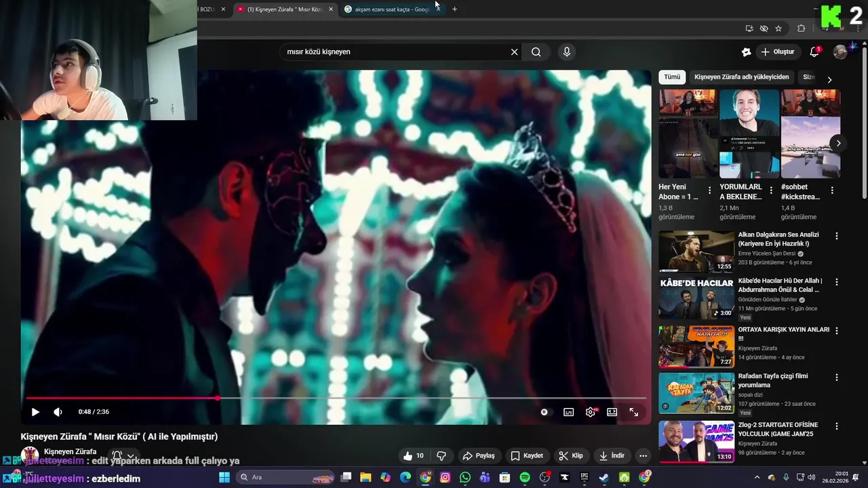868x488 pixels.
Task: Play the video with the play button
Action: 35,412
